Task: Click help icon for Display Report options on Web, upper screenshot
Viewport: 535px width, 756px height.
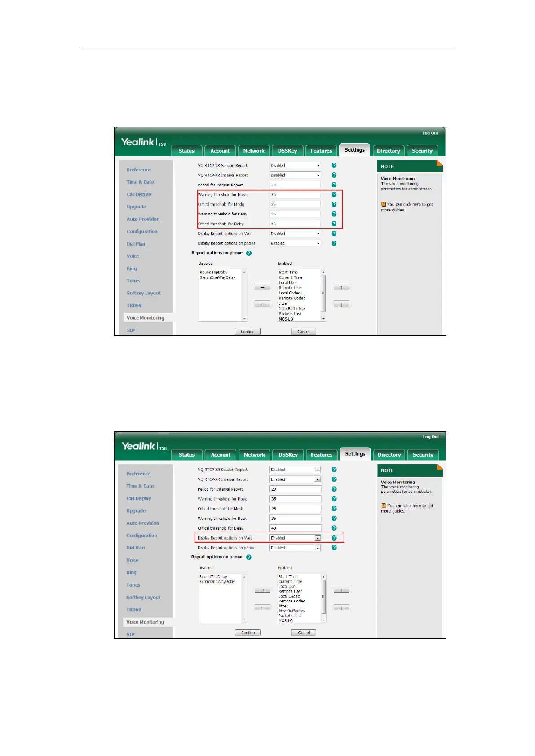Action: pos(334,233)
